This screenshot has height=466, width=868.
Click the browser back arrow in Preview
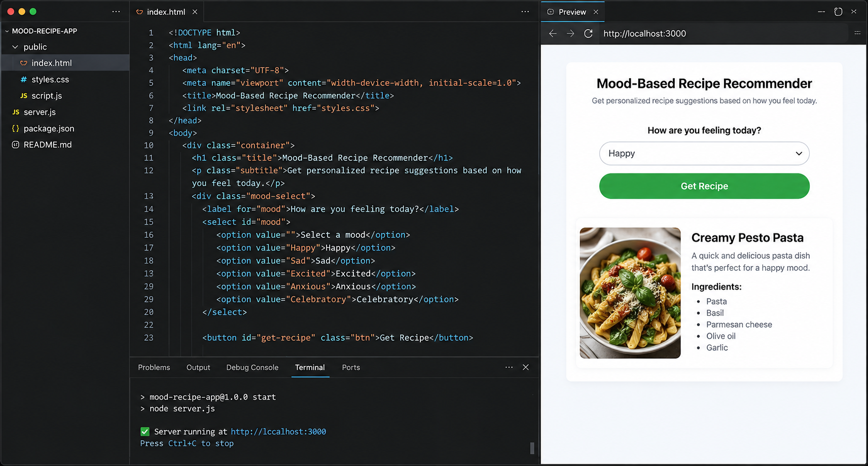click(553, 33)
